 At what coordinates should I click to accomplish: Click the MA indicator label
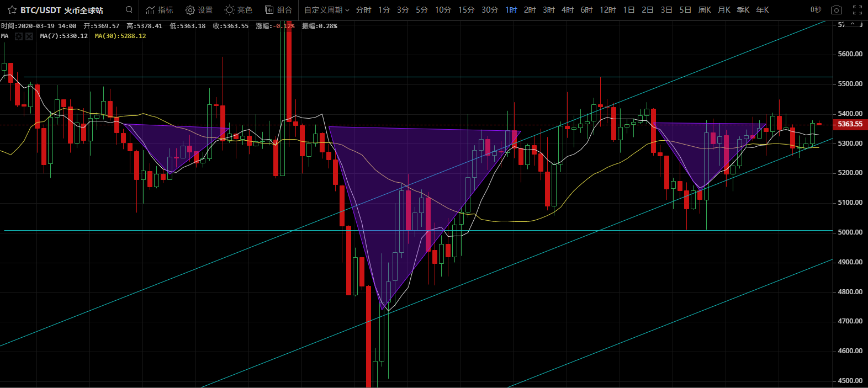tap(5, 36)
